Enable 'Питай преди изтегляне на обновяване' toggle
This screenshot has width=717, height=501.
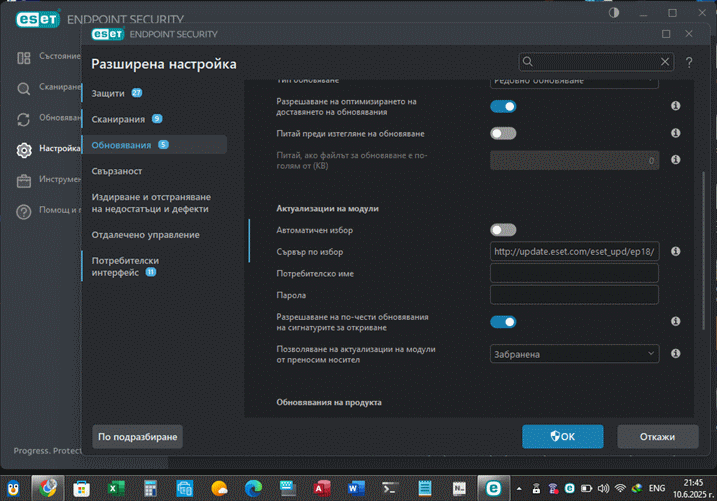pos(503,133)
